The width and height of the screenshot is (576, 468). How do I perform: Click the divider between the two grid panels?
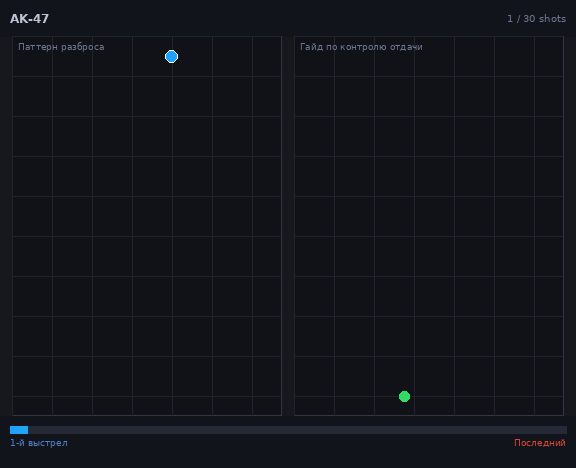click(x=288, y=226)
